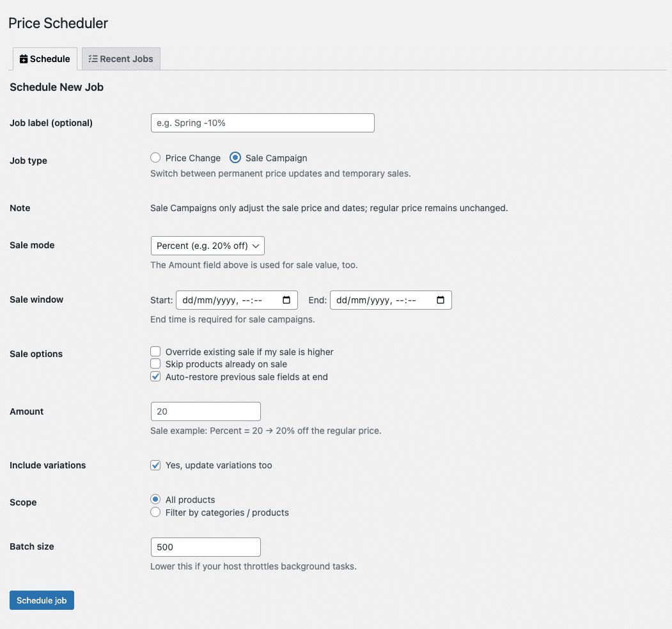Click the Job label text field
Screen dimensions: 672x629
pos(262,123)
